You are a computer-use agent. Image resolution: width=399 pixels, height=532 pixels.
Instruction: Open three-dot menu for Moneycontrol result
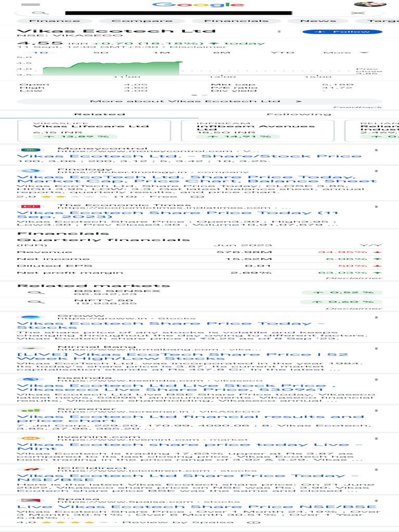(x=376, y=150)
